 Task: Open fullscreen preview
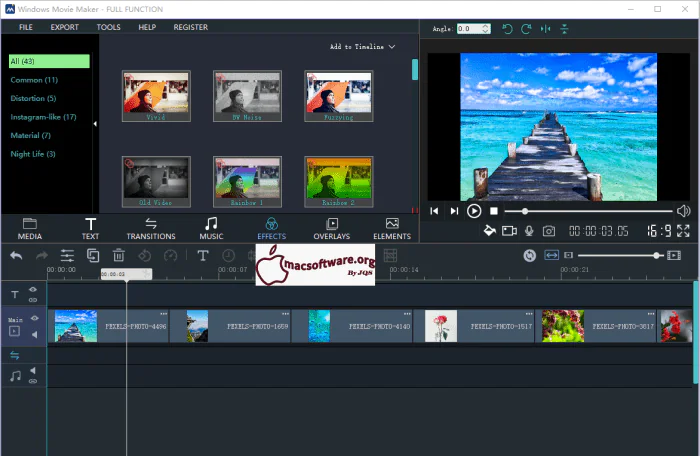[683, 230]
